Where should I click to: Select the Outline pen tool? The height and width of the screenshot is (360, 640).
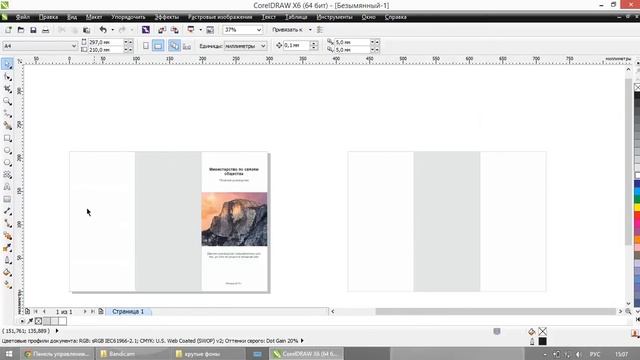(7, 260)
